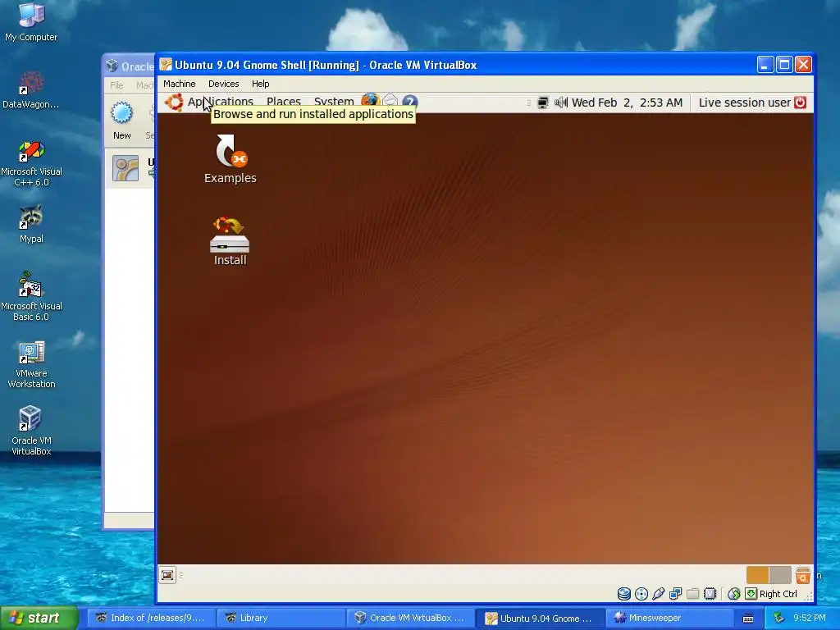Open the Ubuntu System menu

334,101
